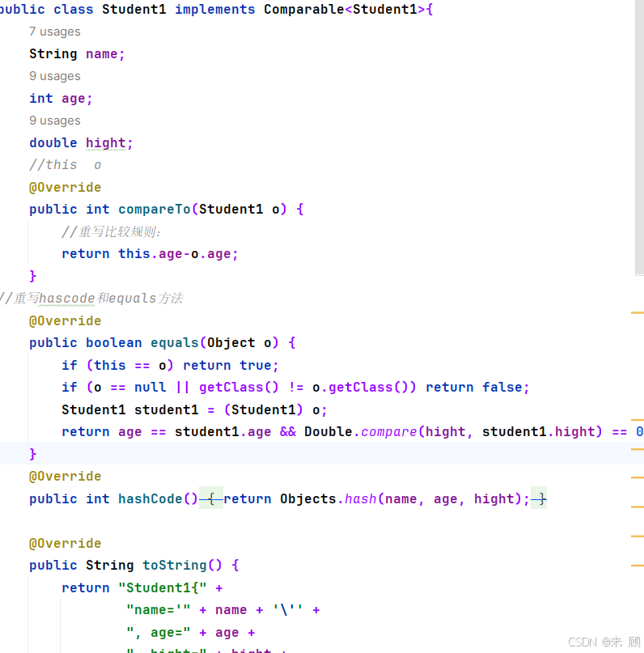
Task: Click the '7 usages' hint above name
Action: click(54, 32)
